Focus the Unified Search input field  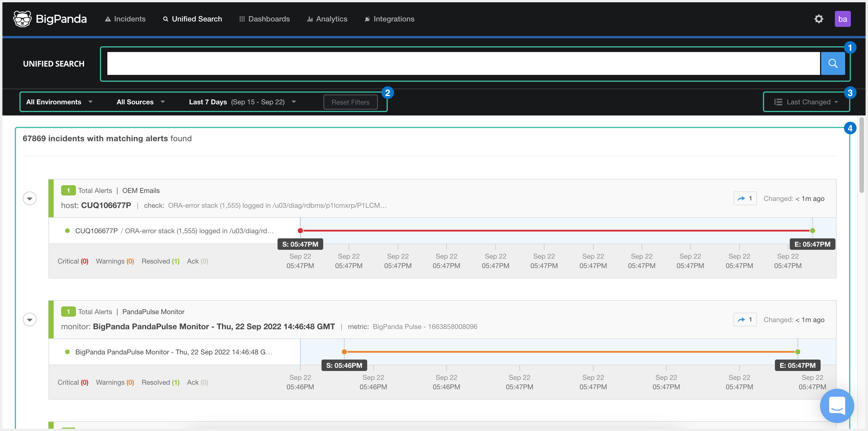(x=463, y=63)
